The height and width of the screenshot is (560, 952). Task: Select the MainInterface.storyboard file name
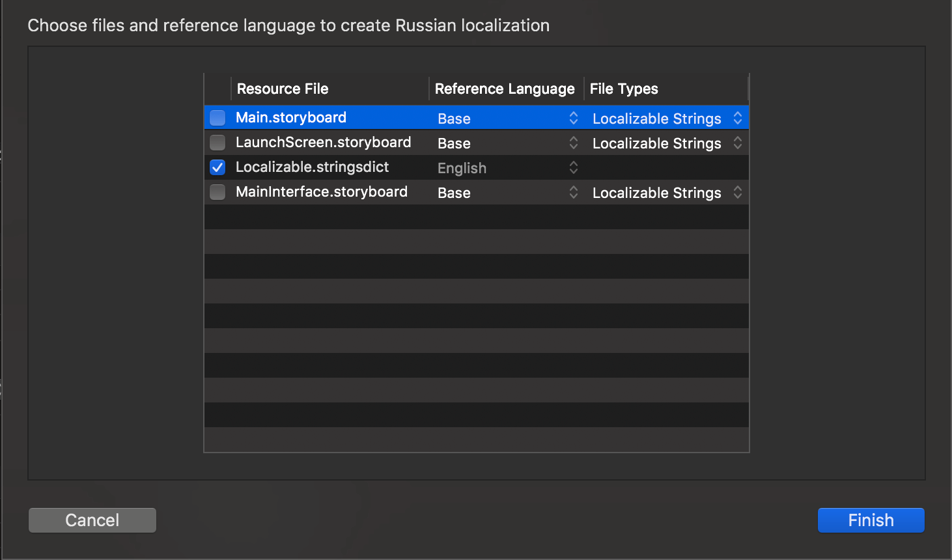point(321,192)
